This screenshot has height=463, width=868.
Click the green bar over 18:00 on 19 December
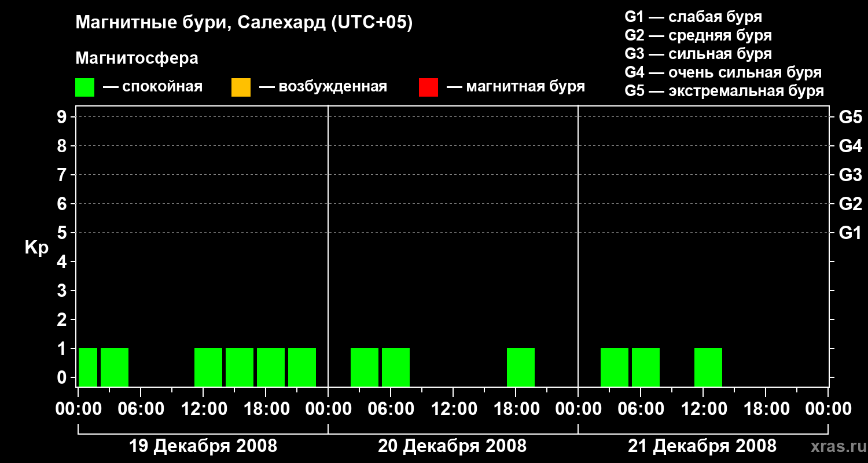[271, 367]
